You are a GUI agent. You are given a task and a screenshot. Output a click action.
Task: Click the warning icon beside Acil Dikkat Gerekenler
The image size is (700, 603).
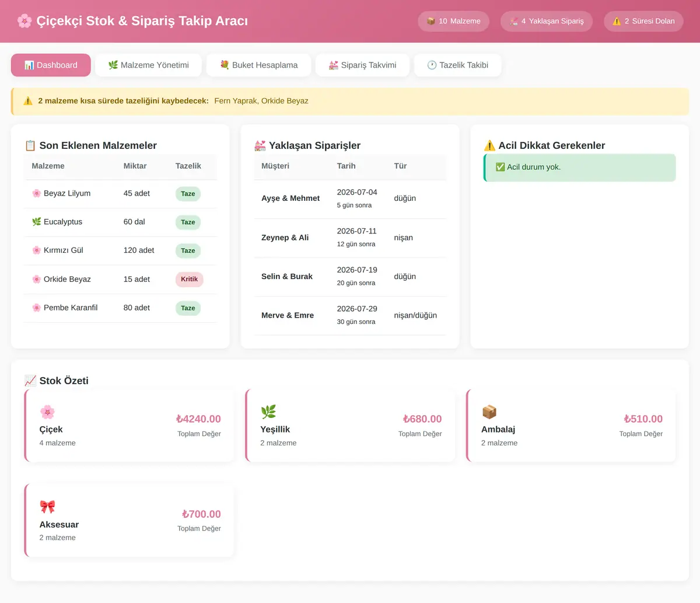(x=489, y=145)
